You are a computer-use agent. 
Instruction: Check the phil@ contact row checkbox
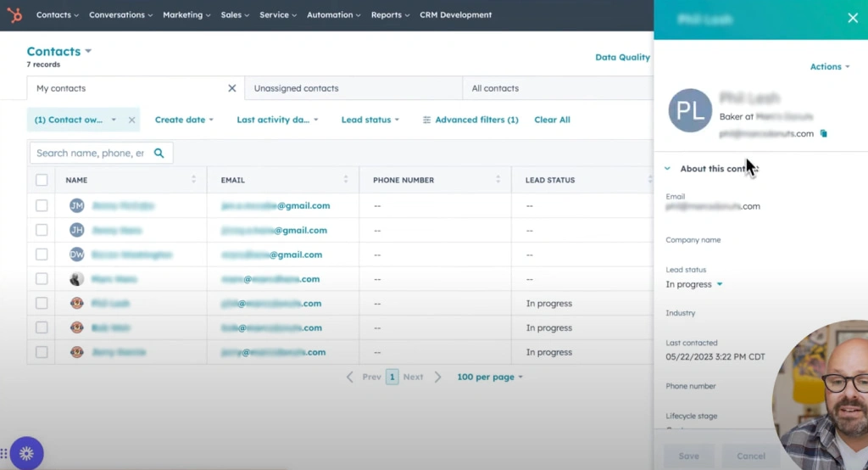pyautogui.click(x=42, y=303)
